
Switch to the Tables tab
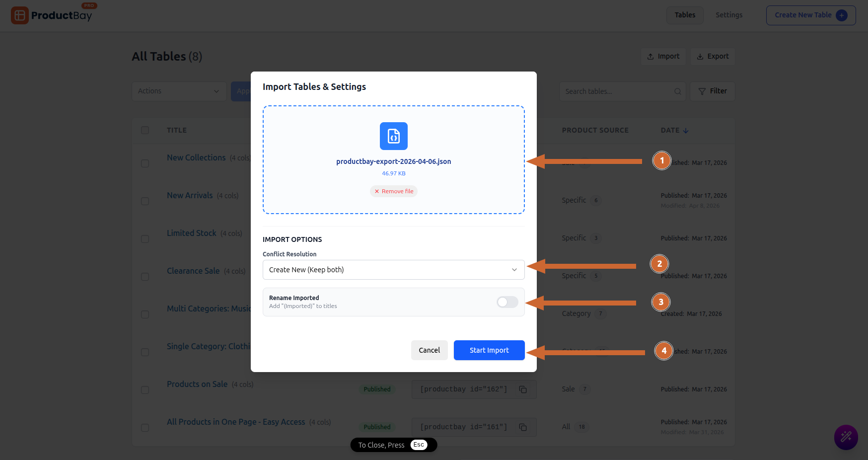click(684, 15)
